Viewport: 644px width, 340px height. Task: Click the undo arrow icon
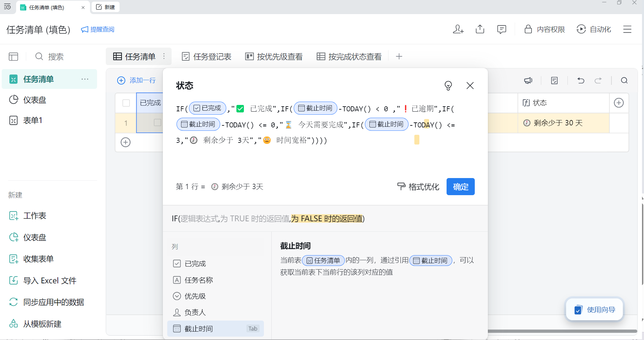coord(581,80)
